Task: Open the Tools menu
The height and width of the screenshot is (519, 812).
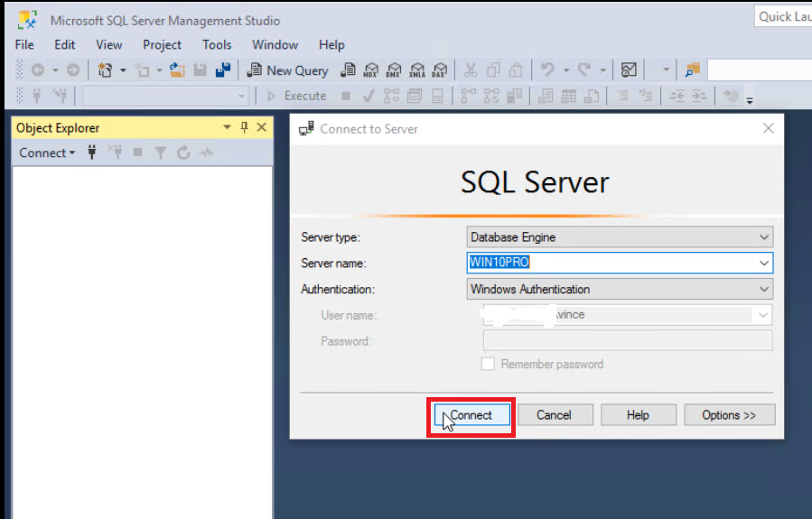Action: pyautogui.click(x=217, y=45)
